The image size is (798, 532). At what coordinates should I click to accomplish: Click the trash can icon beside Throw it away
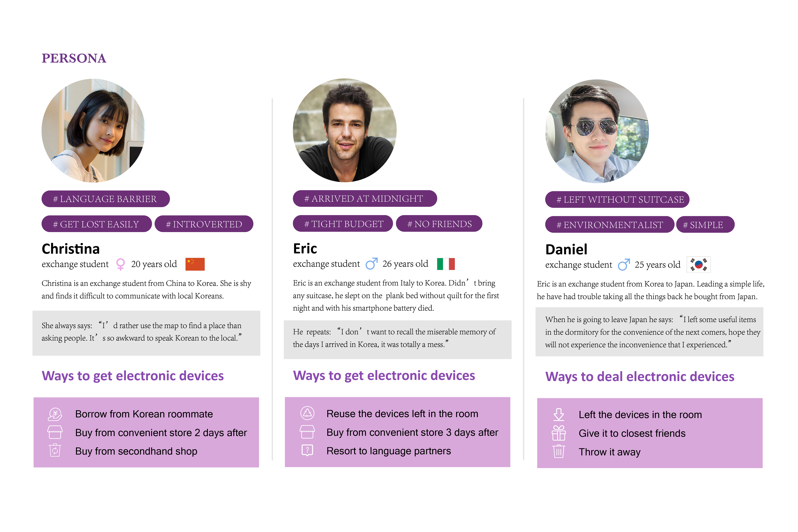(x=558, y=452)
